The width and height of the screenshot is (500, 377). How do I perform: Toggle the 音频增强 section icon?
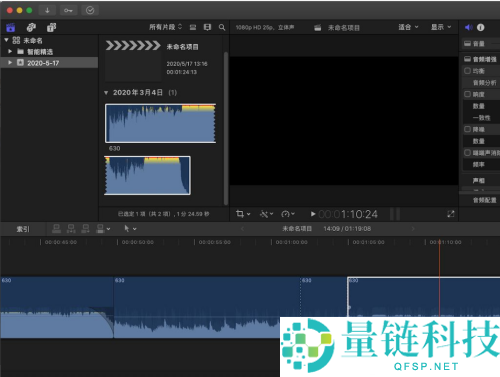coord(467,59)
